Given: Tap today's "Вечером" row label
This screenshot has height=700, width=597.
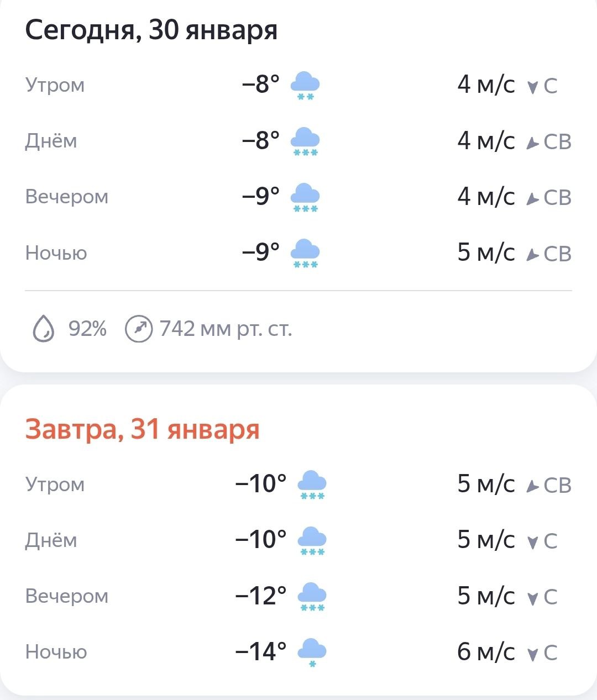Looking at the screenshot, I should pos(66,197).
